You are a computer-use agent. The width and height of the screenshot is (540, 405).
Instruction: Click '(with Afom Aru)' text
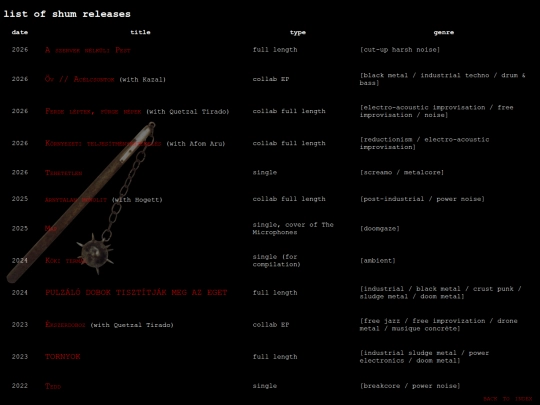(x=196, y=144)
